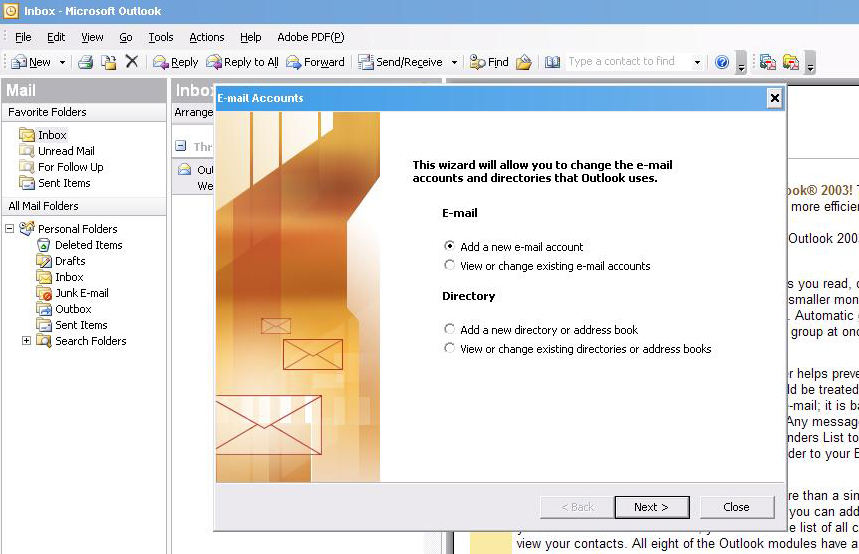The width and height of the screenshot is (859, 554).
Task: Open the Actions menu
Action: (207, 37)
